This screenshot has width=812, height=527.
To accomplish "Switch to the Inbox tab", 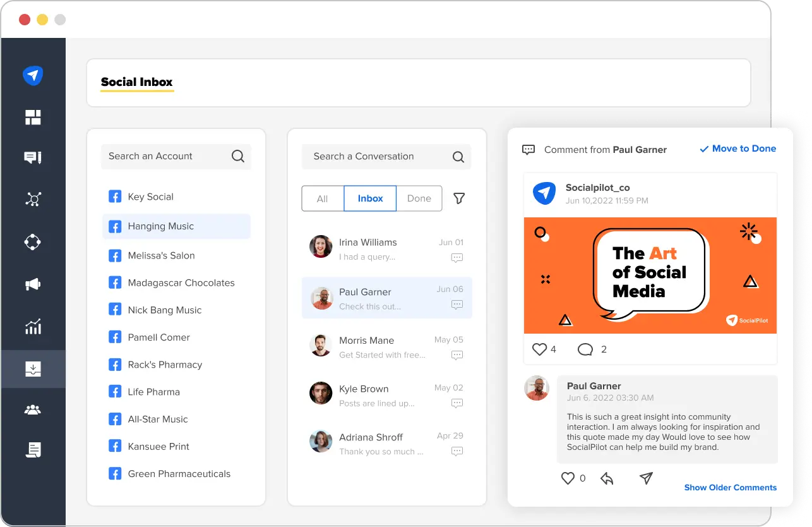I will click(370, 198).
